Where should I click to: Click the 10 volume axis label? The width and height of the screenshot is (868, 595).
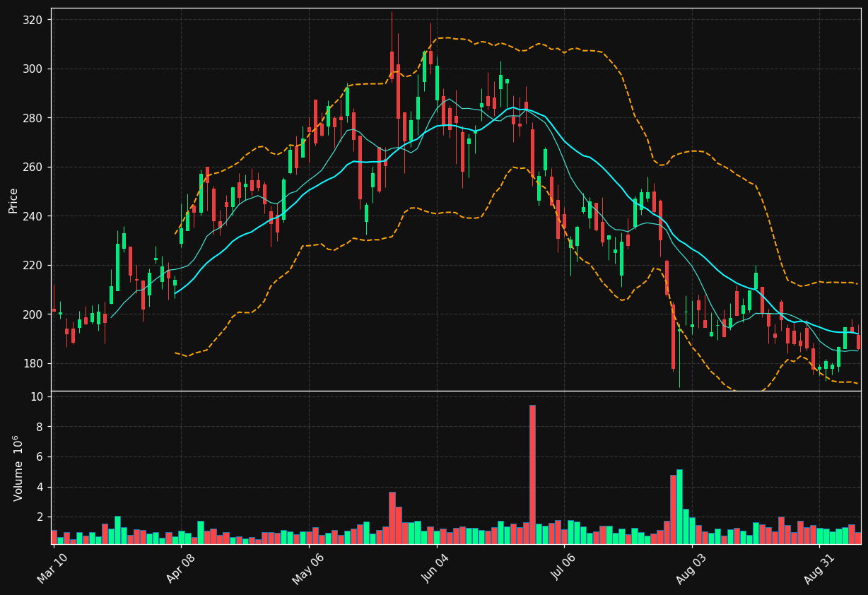tap(37, 397)
